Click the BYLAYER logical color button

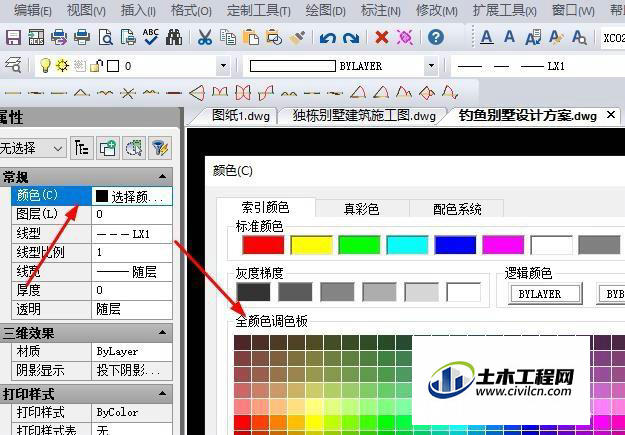(x=545, y=294)
